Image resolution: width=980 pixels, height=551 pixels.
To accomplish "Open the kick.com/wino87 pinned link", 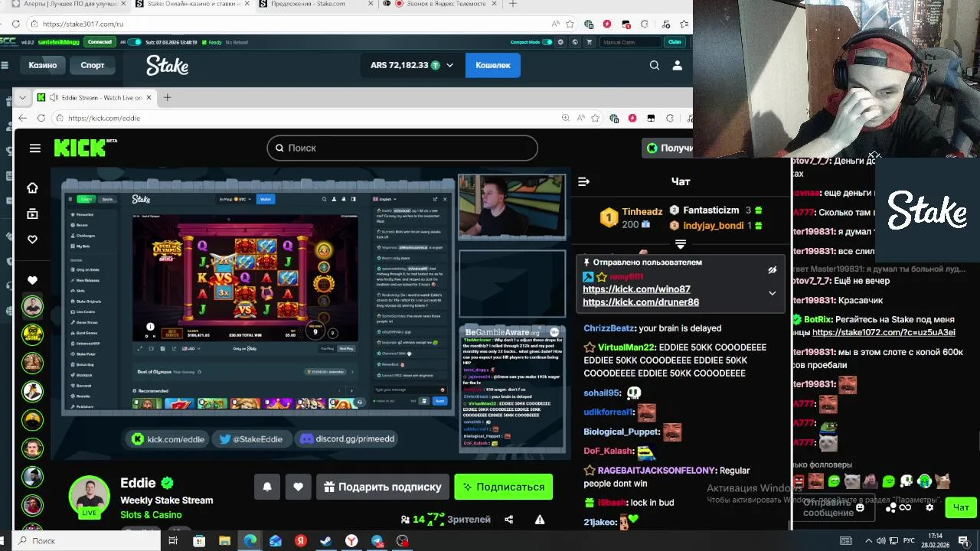I will coord(636,289).
